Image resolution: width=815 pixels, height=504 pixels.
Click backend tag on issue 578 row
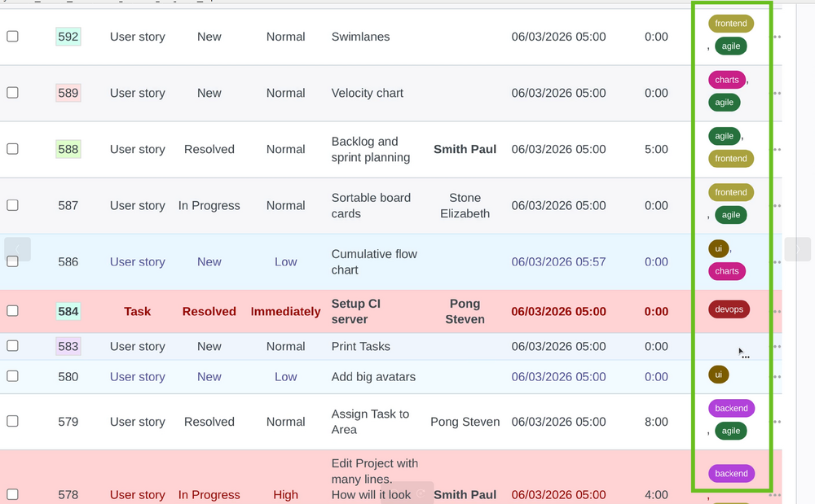coord(731,473)
